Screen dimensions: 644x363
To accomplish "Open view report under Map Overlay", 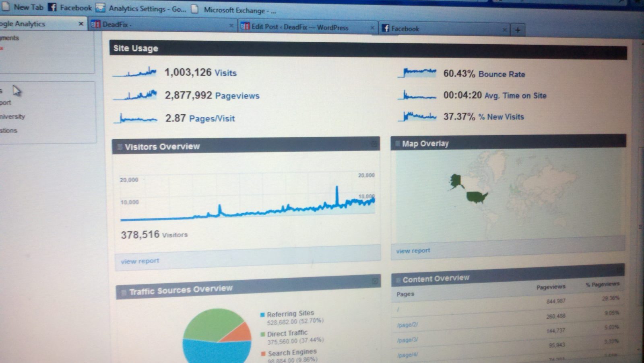I will [x=413, y=251].
